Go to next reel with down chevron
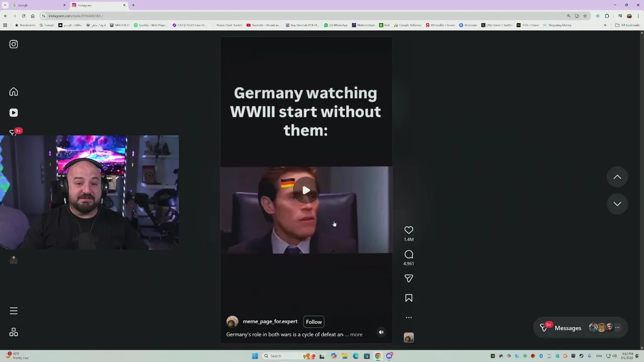The height and width of the screenshot is (362, 644). [617, 204]
